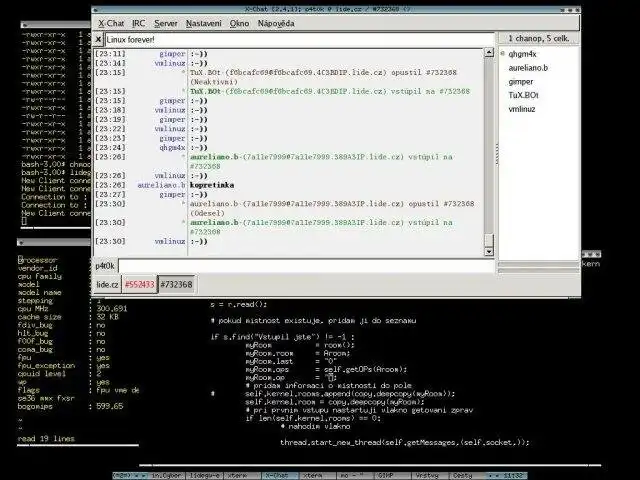Screen dimensions: 640x480
Task: Click the '# nahodim vlakno' comment in the editor
Action: (x=316, y=427)
